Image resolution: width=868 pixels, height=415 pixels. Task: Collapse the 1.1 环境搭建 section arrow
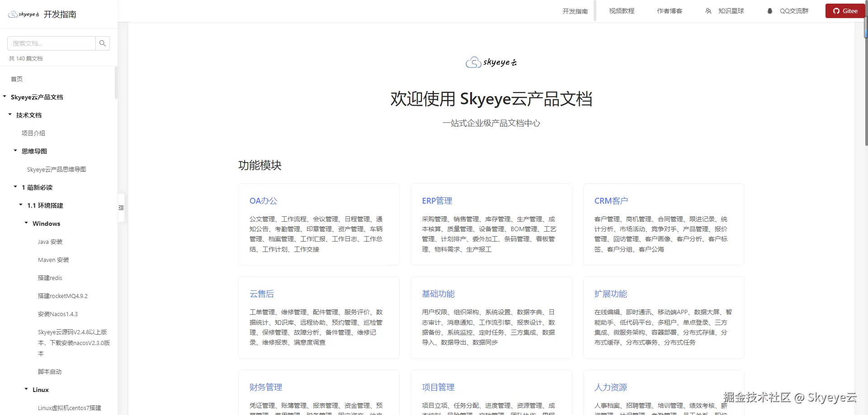pyautogui.click(x=21, y=205)
